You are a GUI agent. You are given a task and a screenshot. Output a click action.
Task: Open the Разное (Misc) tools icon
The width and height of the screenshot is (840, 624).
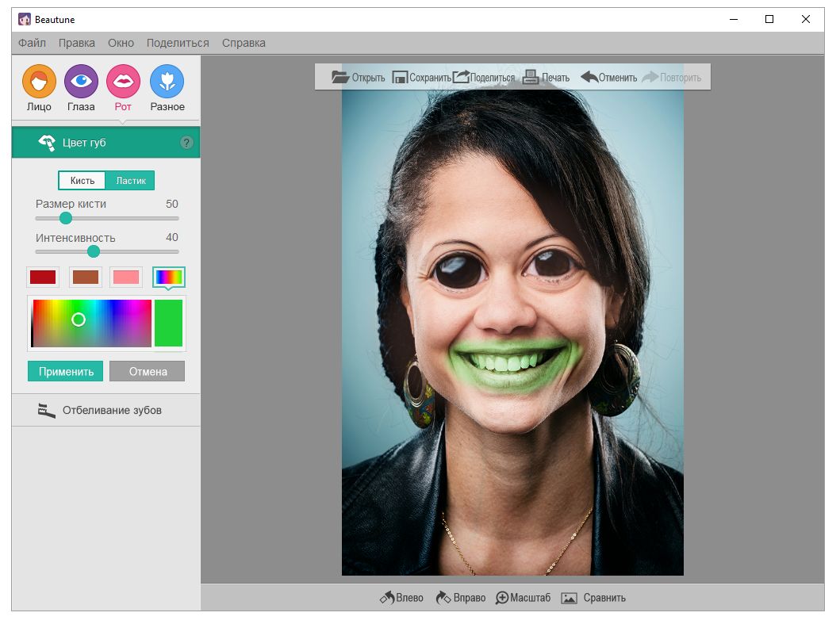click(167, 82)
